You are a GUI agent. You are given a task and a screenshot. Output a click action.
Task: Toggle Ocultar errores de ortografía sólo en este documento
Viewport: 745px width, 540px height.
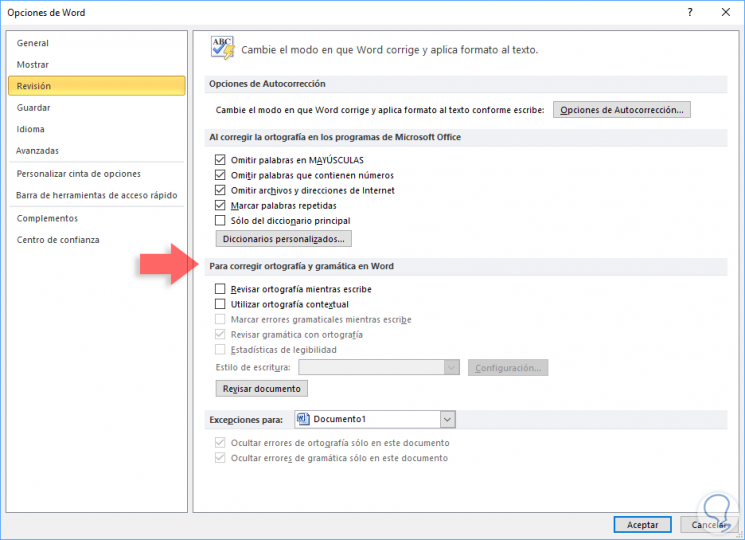click(220, 443)
